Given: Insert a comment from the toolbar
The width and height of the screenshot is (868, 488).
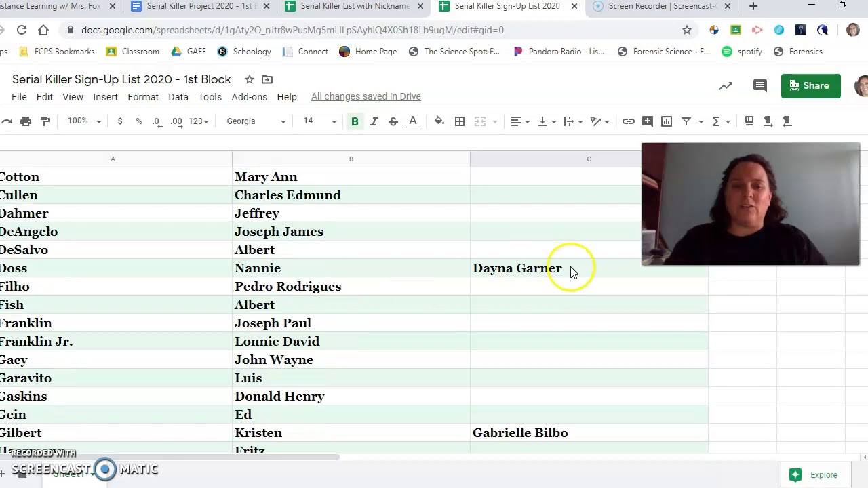Looking at the screenshot, I should click(648, 121).
